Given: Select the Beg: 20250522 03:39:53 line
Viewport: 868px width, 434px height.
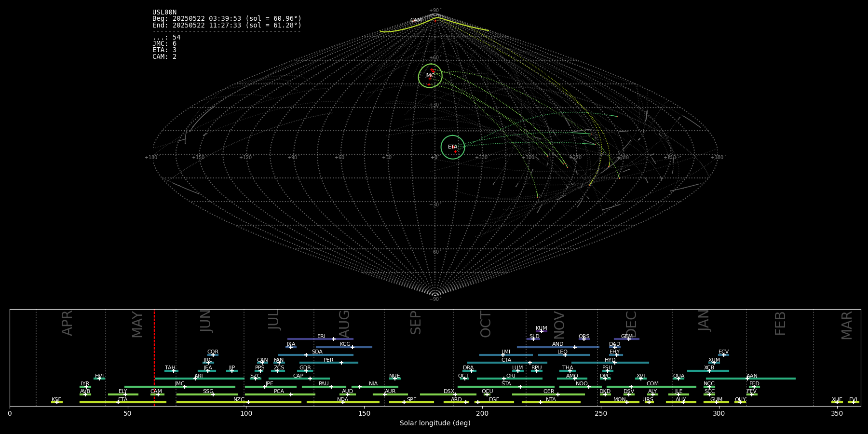Looking at the screenshot, I should coord(227,19).
